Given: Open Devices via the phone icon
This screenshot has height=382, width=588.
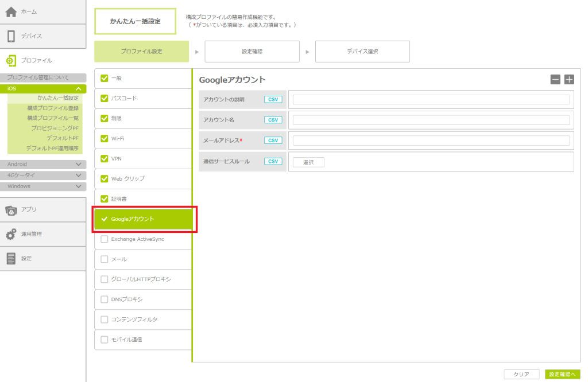Looking at the screenshot, I should [x=11, y=36].
